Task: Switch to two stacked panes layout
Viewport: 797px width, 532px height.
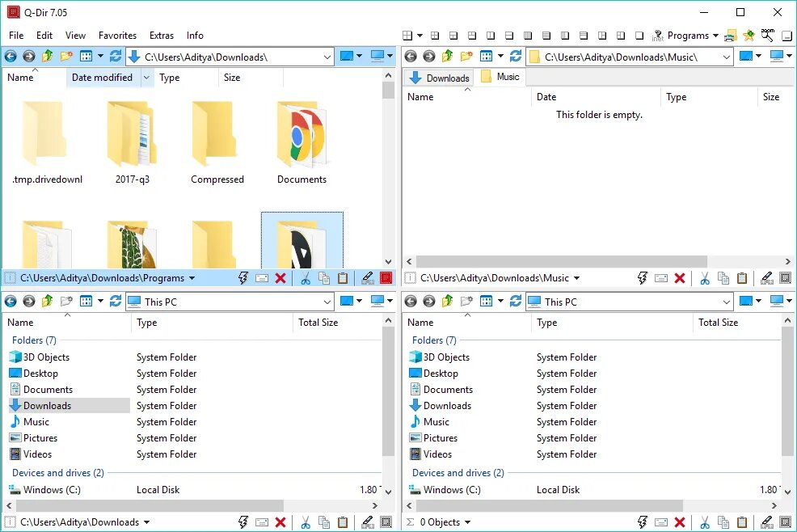Action: click(x=509, y=36)
